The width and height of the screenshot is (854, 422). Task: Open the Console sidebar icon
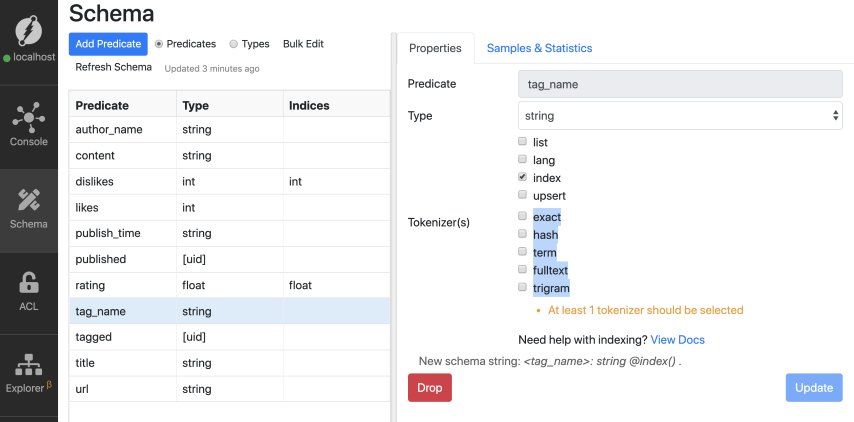pos(29,118)
